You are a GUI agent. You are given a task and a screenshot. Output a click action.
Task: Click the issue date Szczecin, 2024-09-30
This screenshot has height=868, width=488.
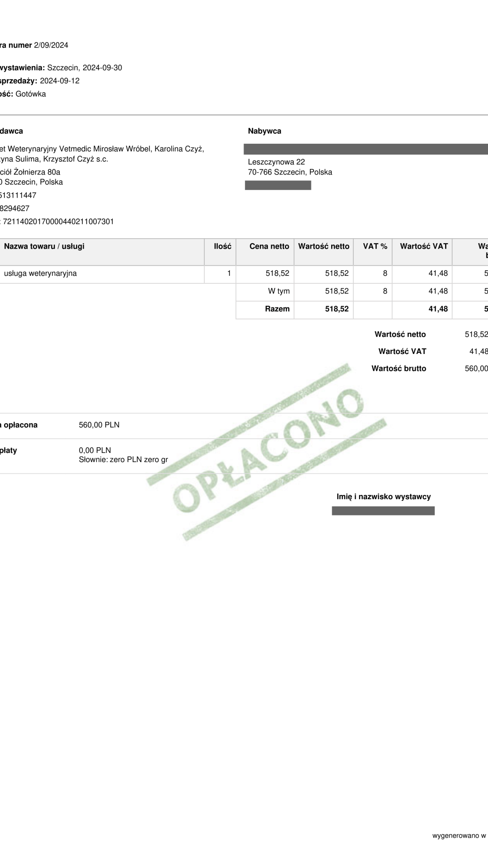point(84,68)
